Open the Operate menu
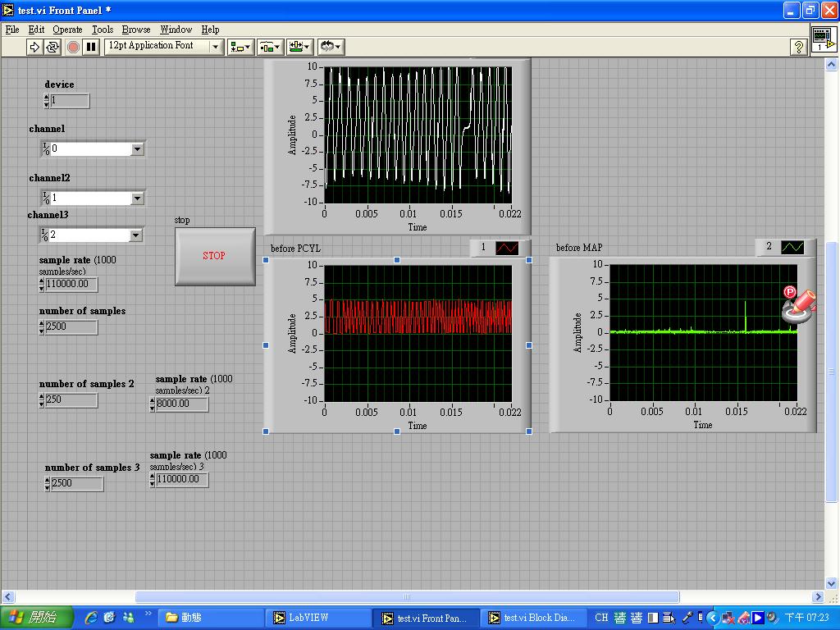 point(66,29)
